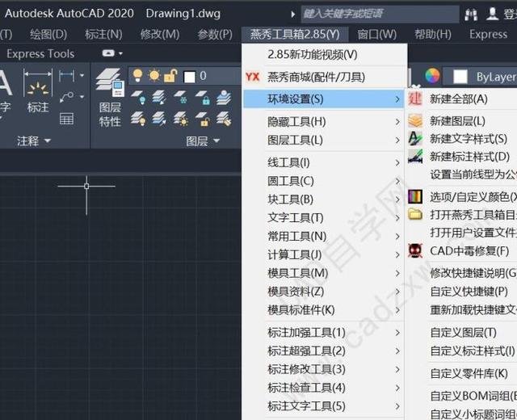
Task: Click the layer lock icon in top row
Action: (x=203, y=97)
